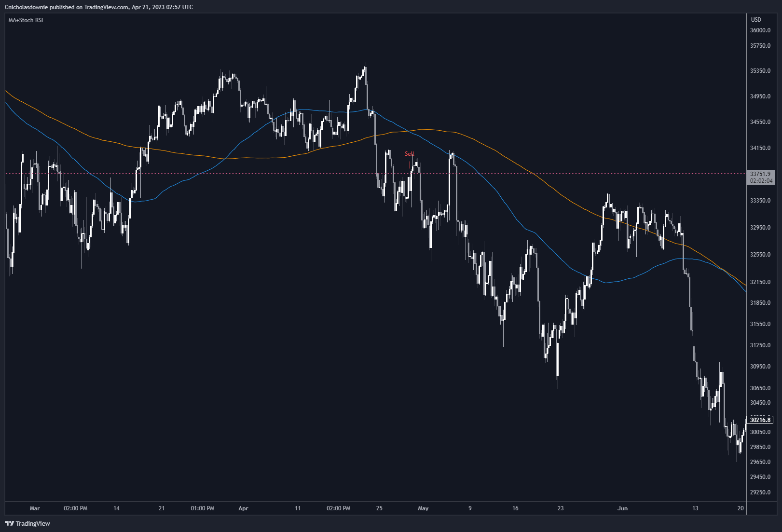The width and height of the screenshot is (782, 532).
Task: Click the blue dotted horizontal price line
Action: [x=375, y=174]
